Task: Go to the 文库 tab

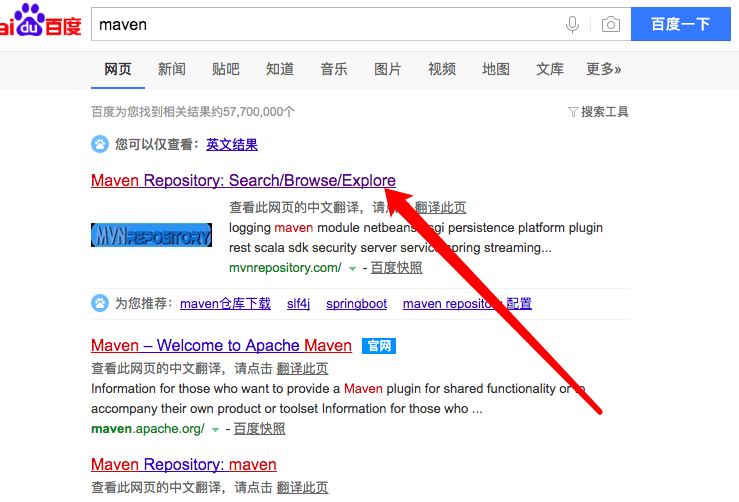Action: (x=550, y=69)
